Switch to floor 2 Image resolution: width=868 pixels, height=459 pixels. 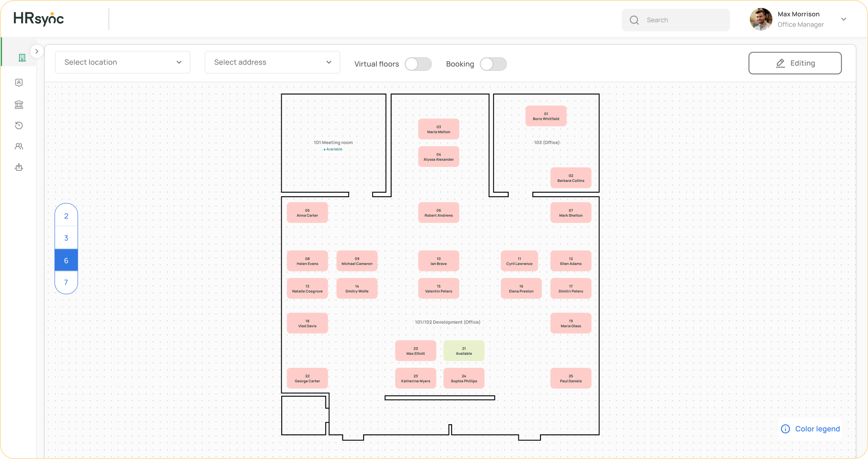click(66, 216)
